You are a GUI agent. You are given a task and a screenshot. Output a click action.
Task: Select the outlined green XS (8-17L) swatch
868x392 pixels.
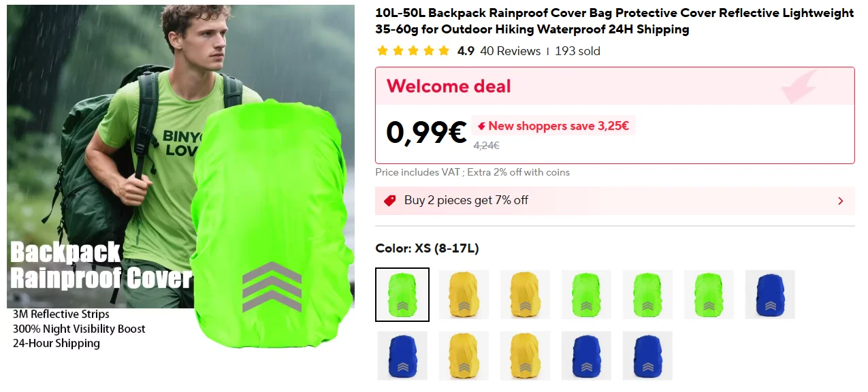[402, 295]
